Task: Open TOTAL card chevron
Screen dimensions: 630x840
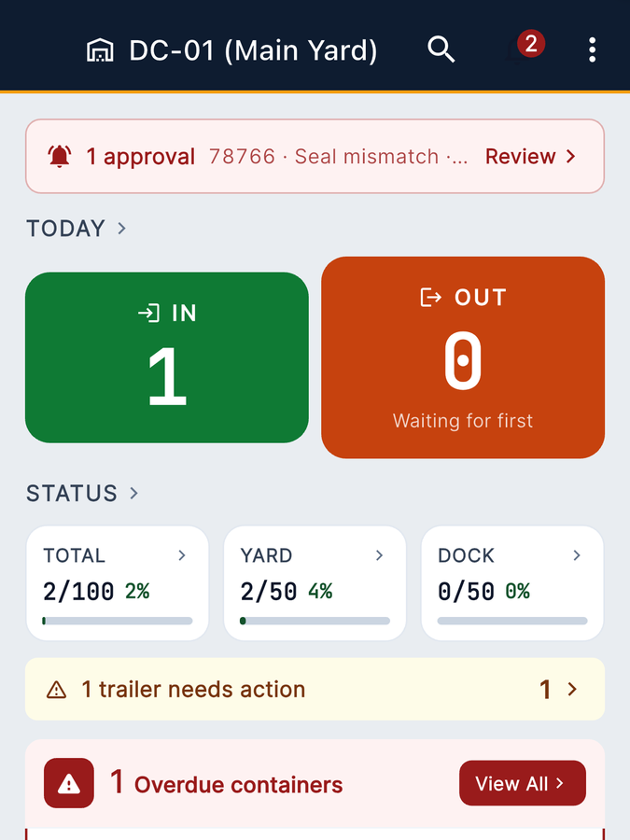Action: tap(182, 555)
